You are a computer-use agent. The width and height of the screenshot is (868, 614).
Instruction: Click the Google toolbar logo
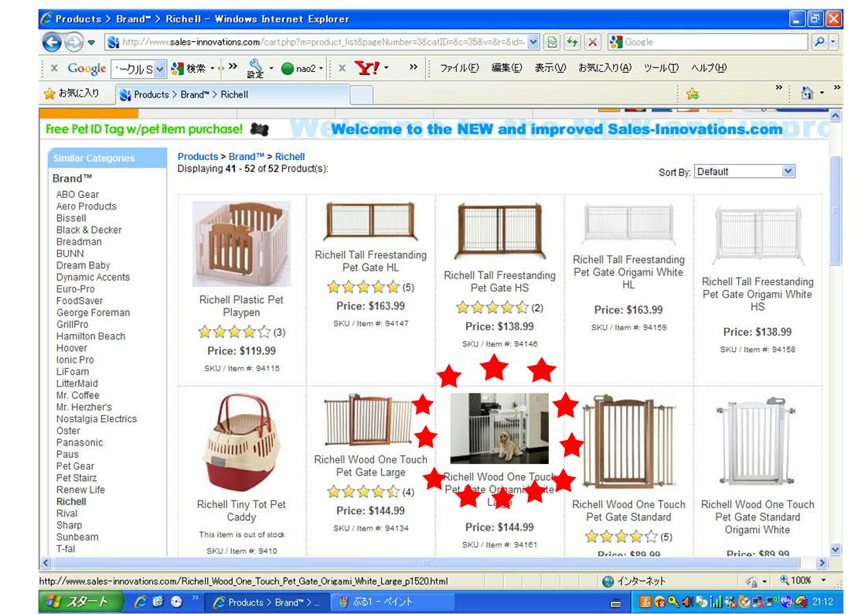pos(87,69)
